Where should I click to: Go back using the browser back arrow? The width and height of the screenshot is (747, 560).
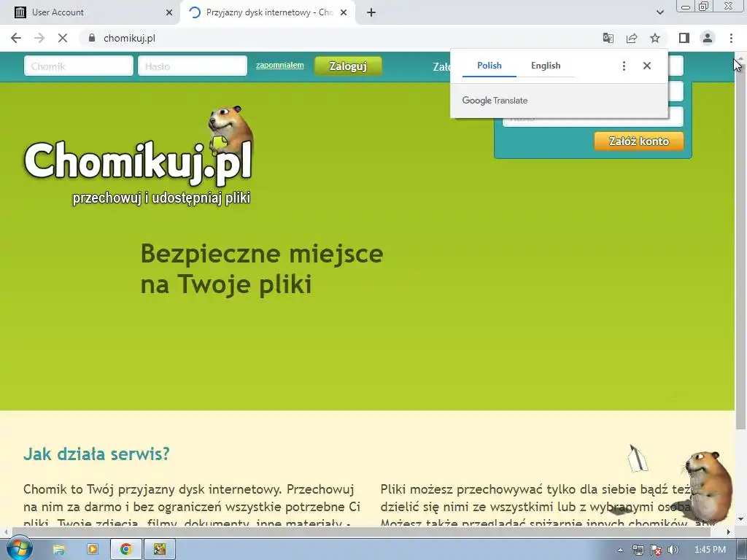16,38
